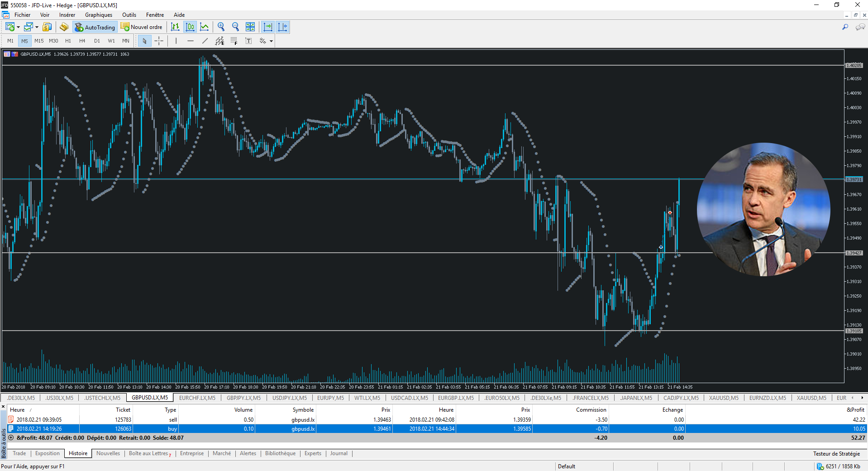Expand the arrows objects dropdown

[271, 41]
